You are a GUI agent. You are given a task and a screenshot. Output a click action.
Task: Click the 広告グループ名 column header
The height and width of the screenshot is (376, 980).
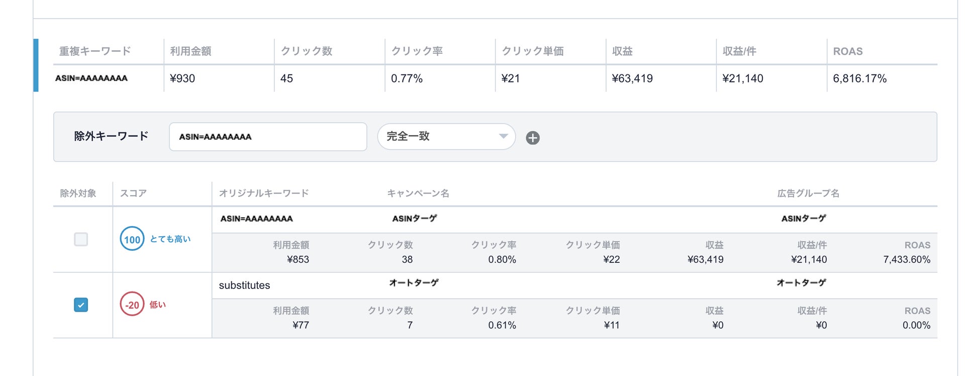click(808, 194)
